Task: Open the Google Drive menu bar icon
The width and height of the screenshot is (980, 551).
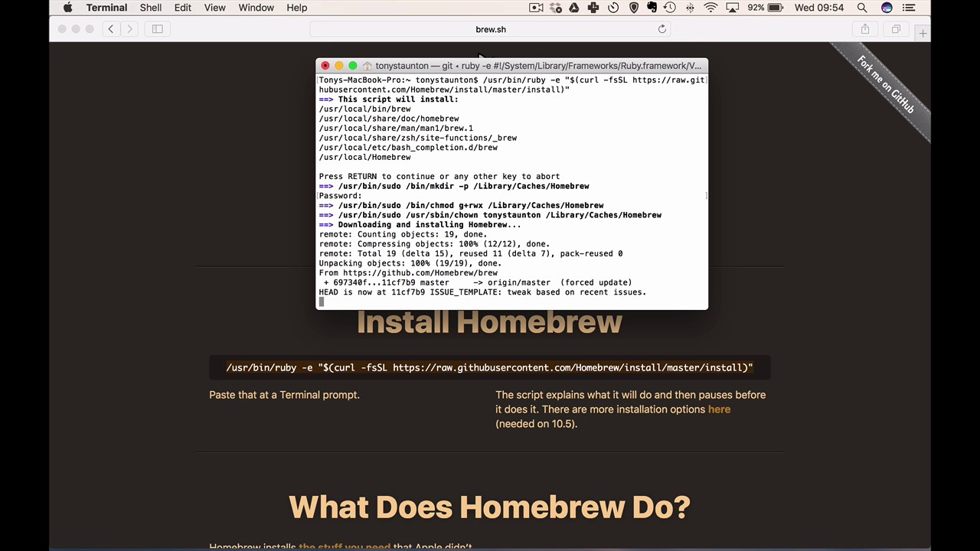Action: (574, 8)
